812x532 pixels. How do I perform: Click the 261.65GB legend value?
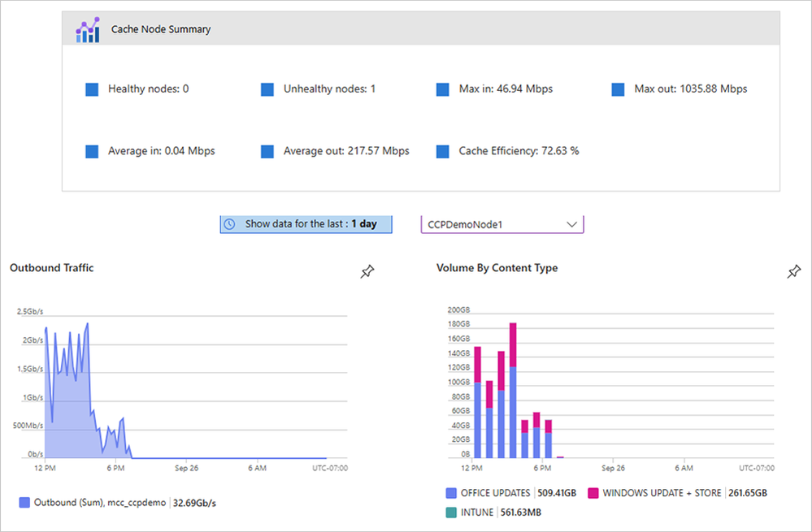pyautogui.click(x=748, y=493)
